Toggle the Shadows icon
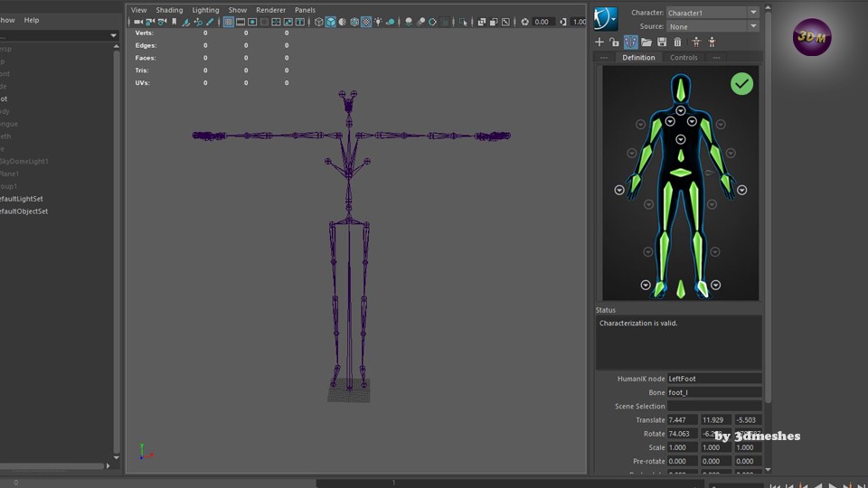 [391, 22]
